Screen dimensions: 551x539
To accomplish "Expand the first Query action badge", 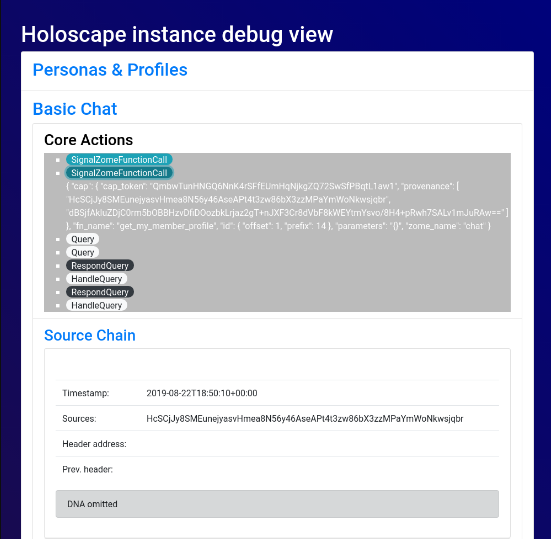I will point(83,239).
